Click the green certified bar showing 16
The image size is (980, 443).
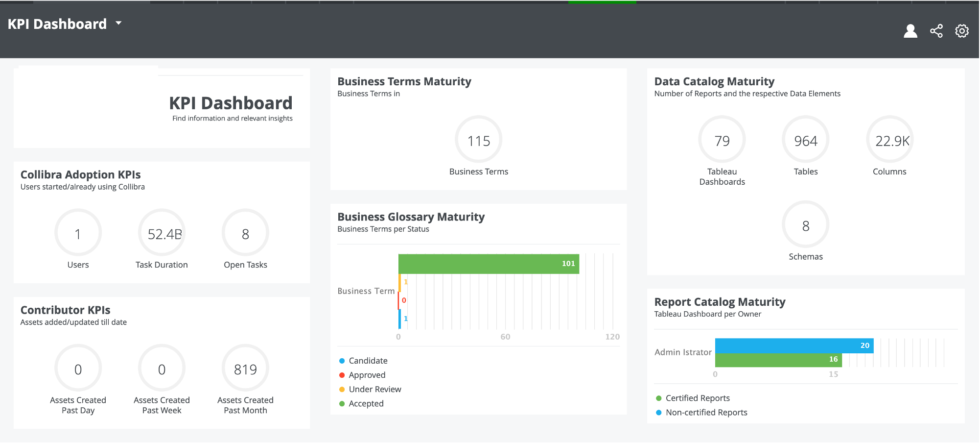click(778, 360)
